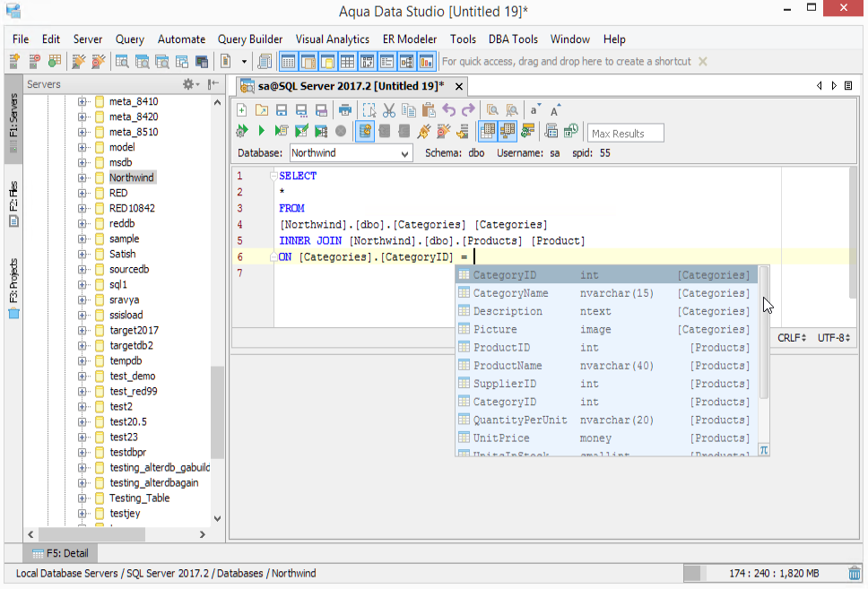Toggle the auto-commit database button in query toolbar
Screen dimensions: 868x589
365,132
